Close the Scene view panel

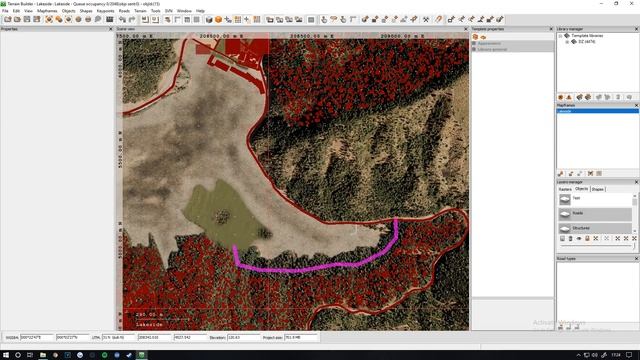point(466,29)
